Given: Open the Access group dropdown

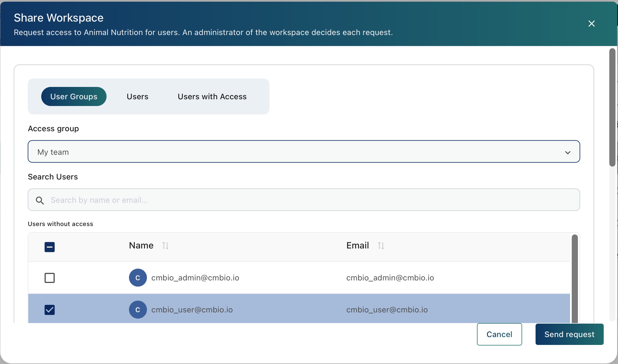Looking at the screenshot, I should [x=304, y=151].
